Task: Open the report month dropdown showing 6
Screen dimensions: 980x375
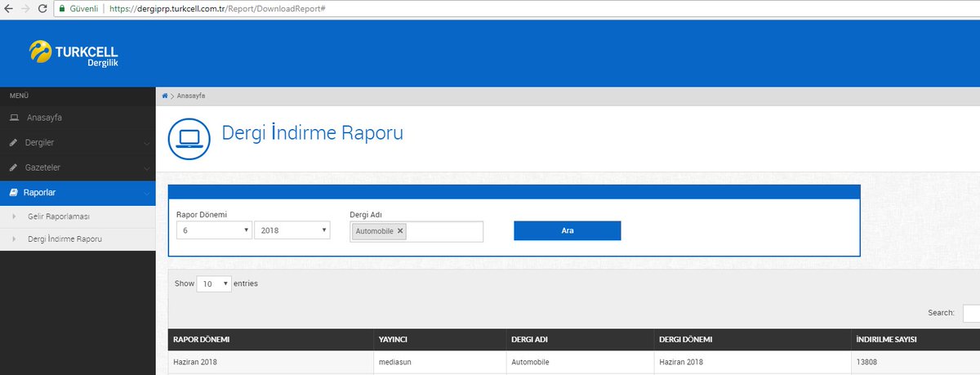Action: click(x=214, y=231)
